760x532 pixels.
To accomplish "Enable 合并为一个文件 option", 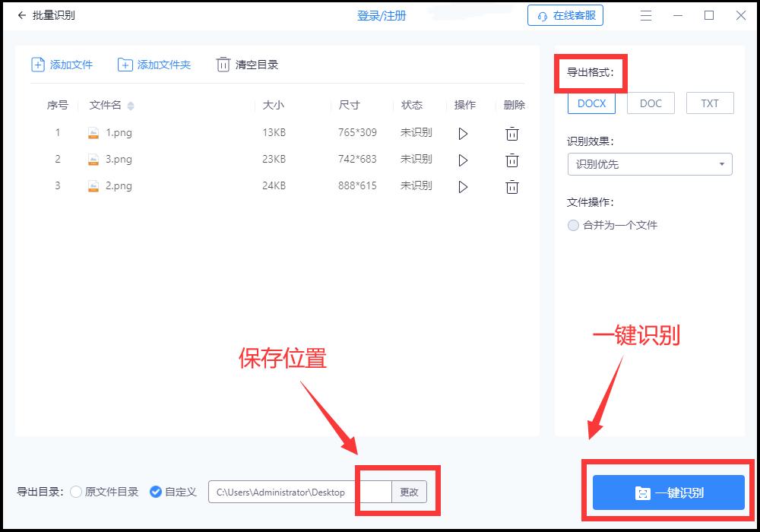I will [574, 224].
